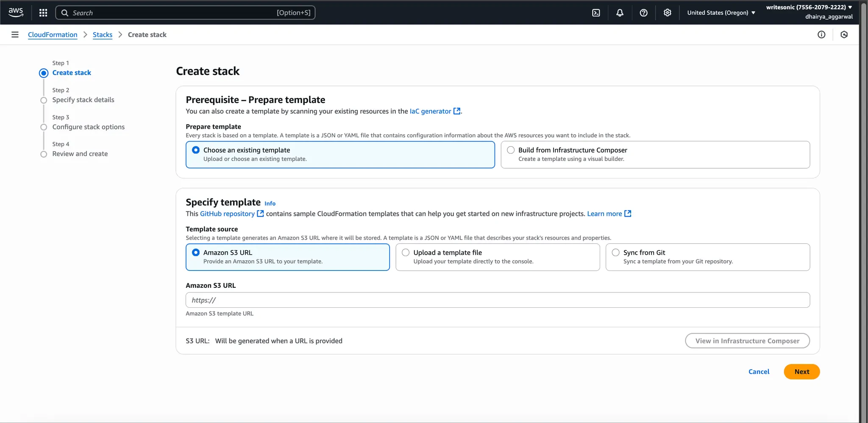Launch the CloudShell terminal icon

[x=596, y=13]
